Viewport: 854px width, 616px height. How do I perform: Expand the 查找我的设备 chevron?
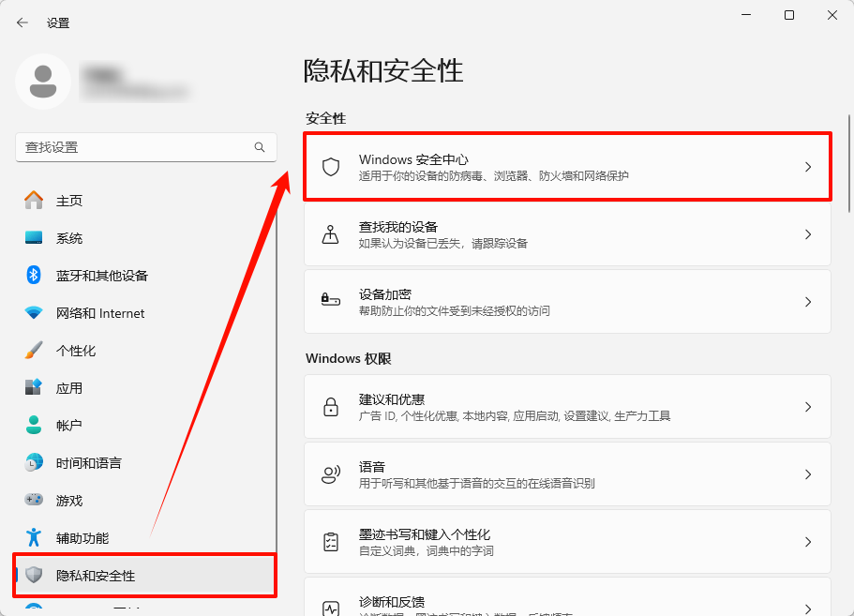[x=807, y=234]
